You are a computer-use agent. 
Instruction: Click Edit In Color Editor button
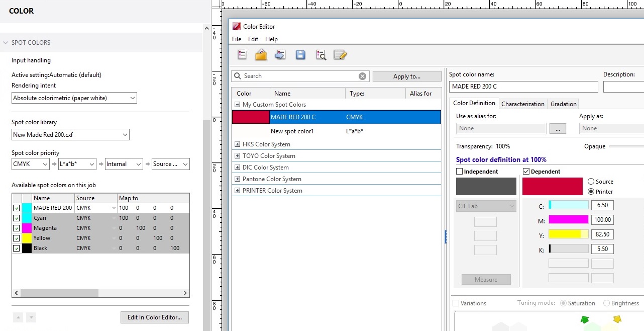(155, 317)
